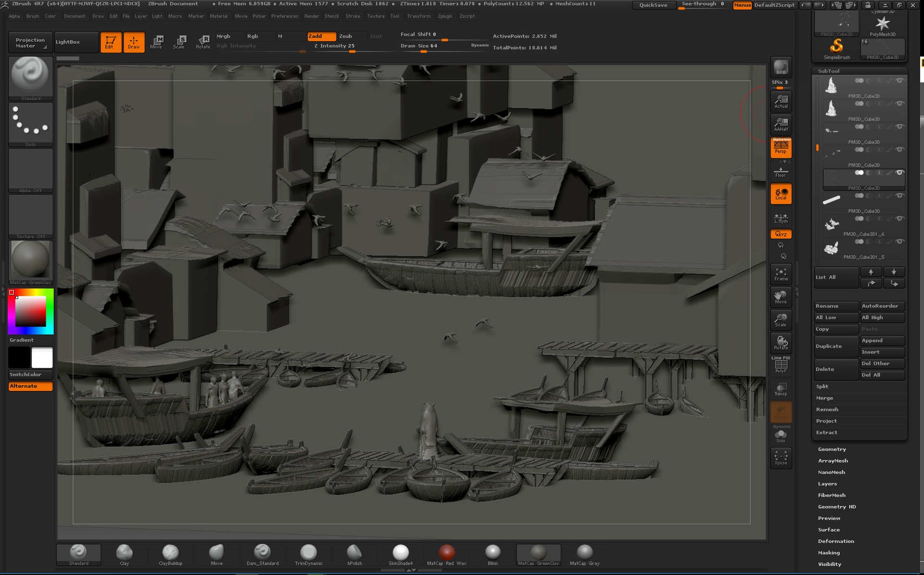Select the Edit mode button
Viewport: 924px width, 575px height.
110,42
